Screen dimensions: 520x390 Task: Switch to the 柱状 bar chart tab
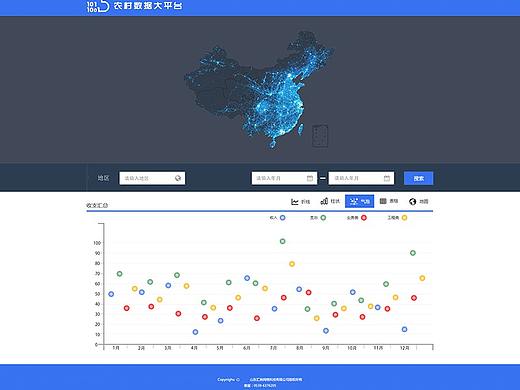[330, 201]
